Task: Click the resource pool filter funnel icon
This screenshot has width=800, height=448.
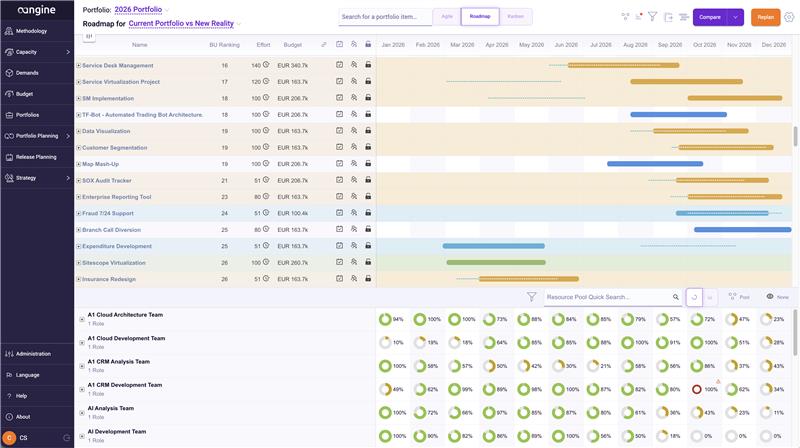Action: pyautogui.click(x=531, y=297)
